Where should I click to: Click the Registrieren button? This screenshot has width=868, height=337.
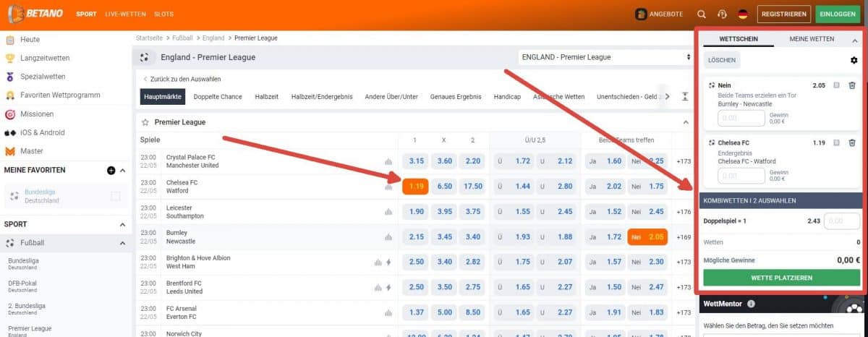click(784, 14)
